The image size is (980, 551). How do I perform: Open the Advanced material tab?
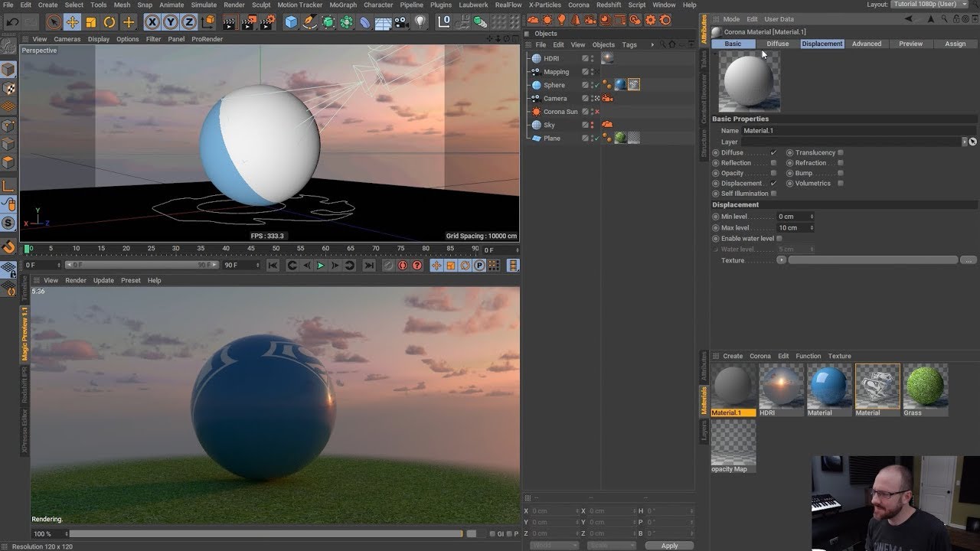(x=867, y=44)
